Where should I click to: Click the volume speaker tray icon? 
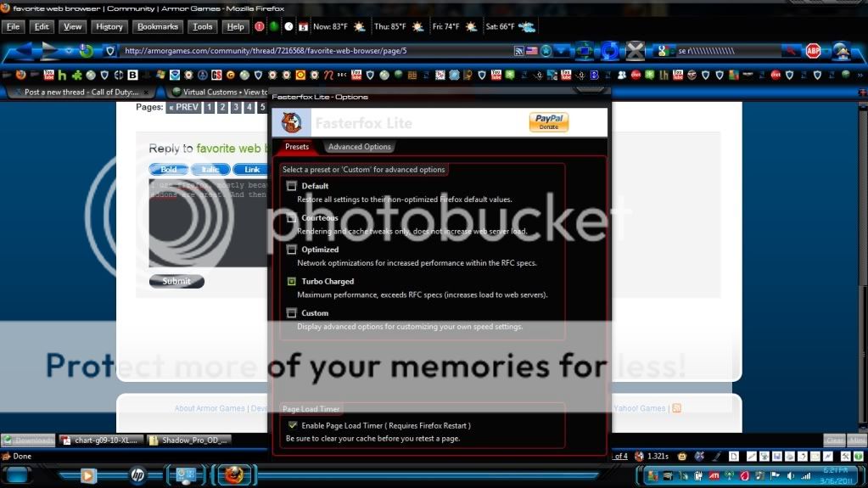coord(791,475)
